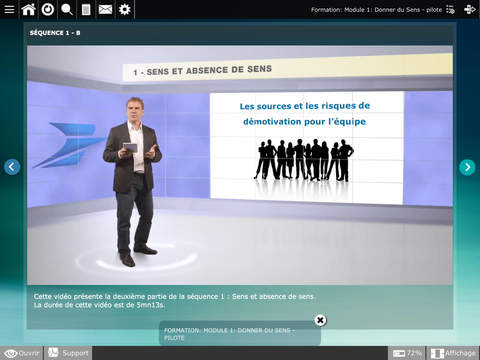The width and height of the screenshot is (480, 360).
Task: Click the exit arrow icon at top right
Action: click(x=469, y=9)
